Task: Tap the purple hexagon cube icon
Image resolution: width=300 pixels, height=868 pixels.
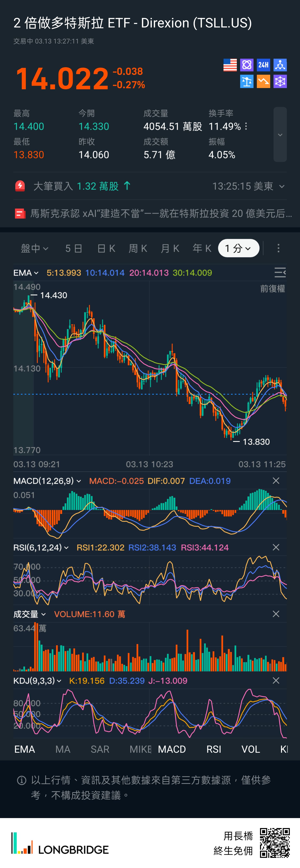Action: pos(280,82)
